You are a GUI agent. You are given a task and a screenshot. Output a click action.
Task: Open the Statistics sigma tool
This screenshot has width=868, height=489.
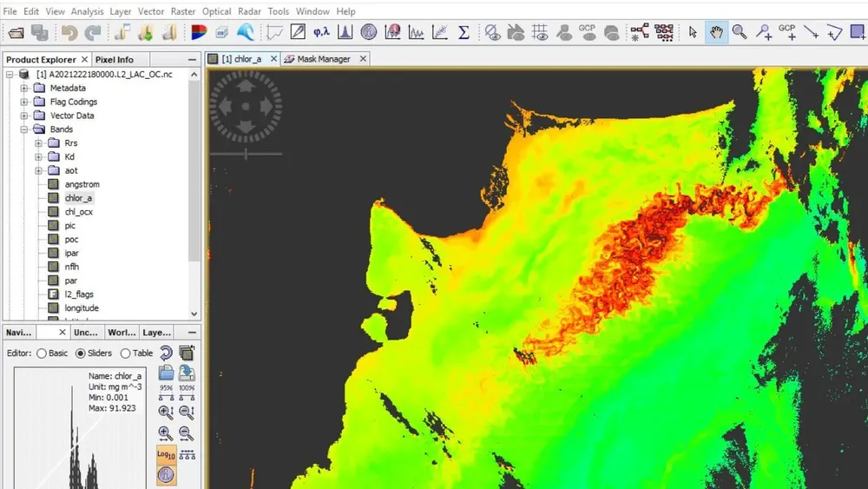coord(464,33)
